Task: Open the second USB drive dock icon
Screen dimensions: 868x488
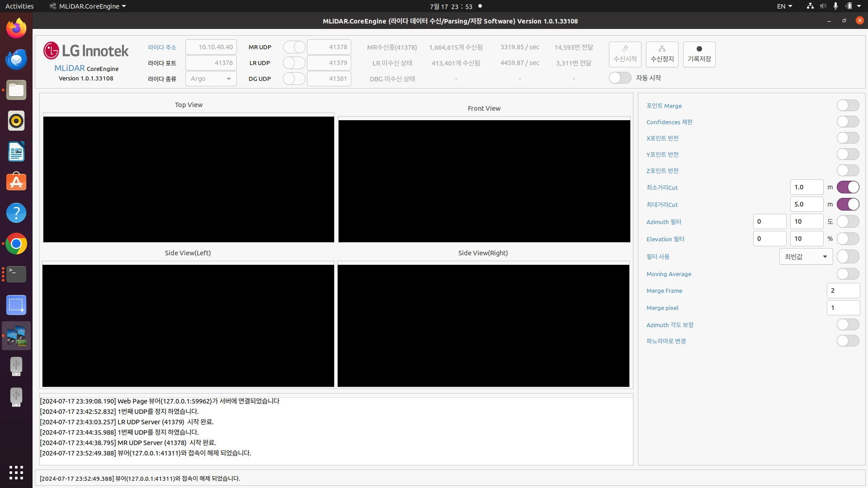Action: coord(16,397)
